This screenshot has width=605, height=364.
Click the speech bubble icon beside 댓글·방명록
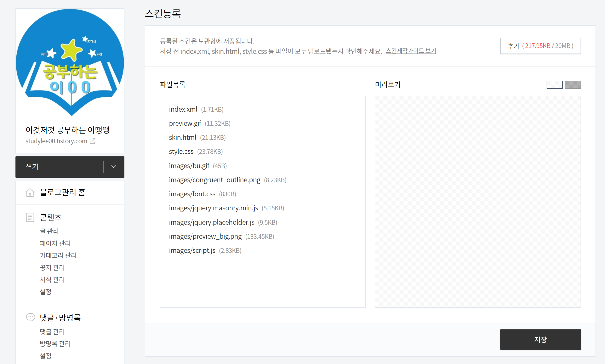[x=30, y=317]
